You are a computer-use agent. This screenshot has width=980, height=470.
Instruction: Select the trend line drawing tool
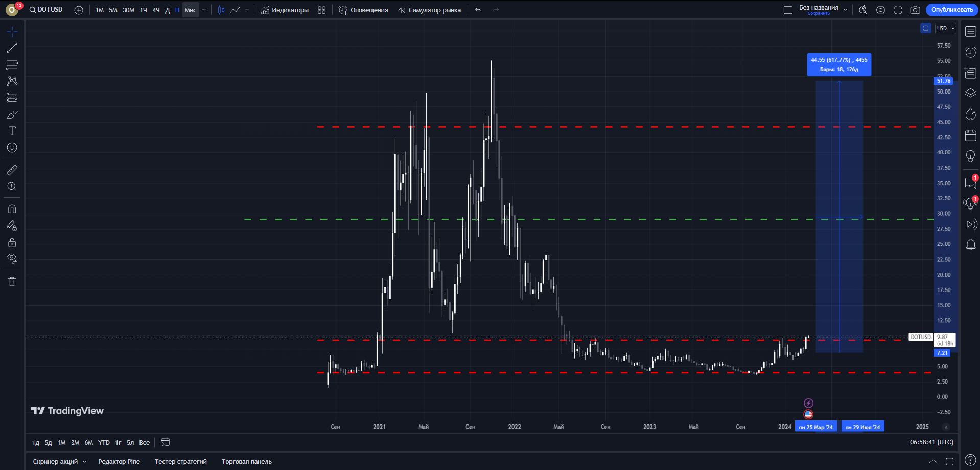tap(12, 48)
